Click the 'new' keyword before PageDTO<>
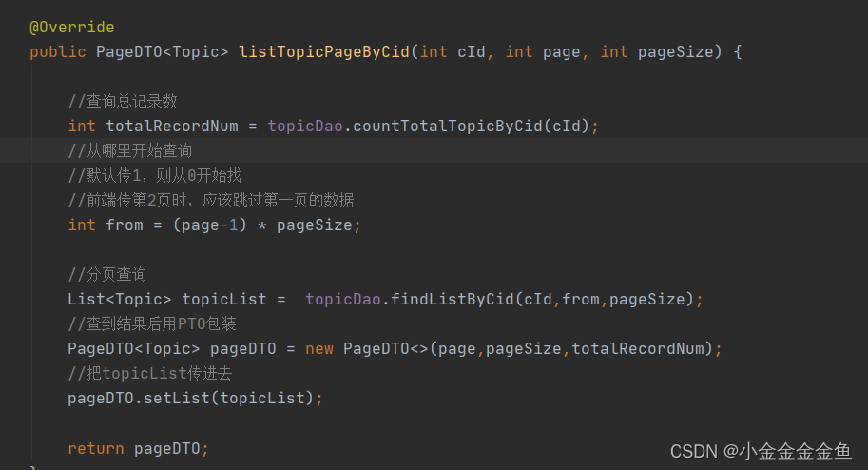This screenshot has width=868, height=470. coord(319,349)
